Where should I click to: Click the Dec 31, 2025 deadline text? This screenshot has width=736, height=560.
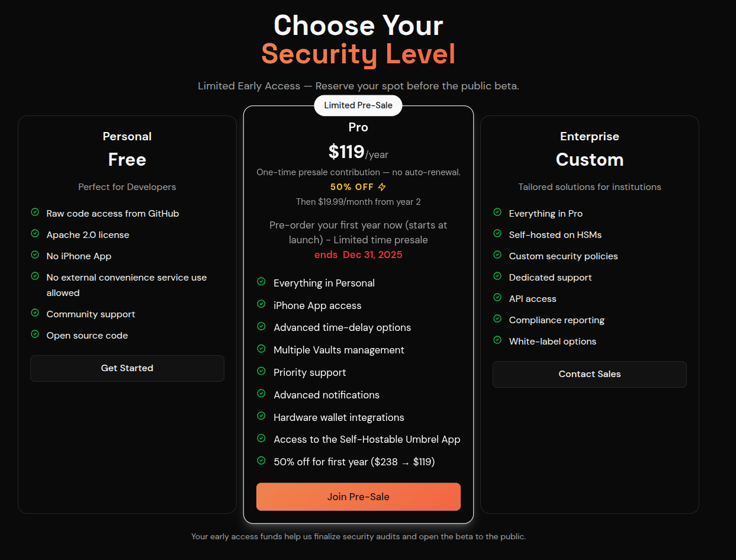tap(372, 255)
